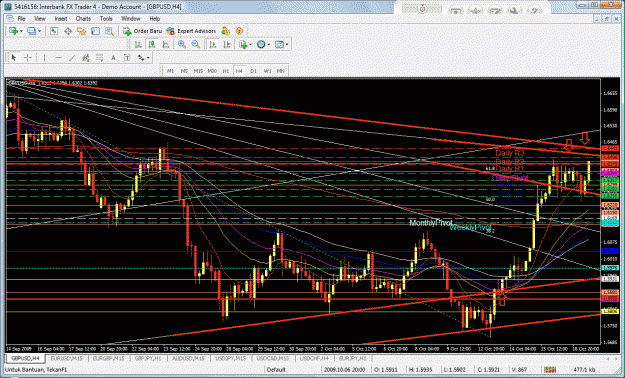
Task: Show the Terminal panel
Action: coord(95,31)
